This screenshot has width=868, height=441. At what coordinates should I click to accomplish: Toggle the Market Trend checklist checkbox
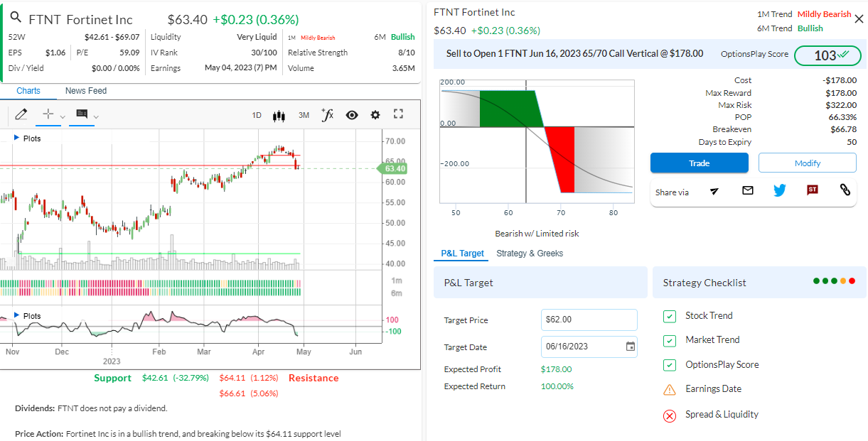point(670,341)
